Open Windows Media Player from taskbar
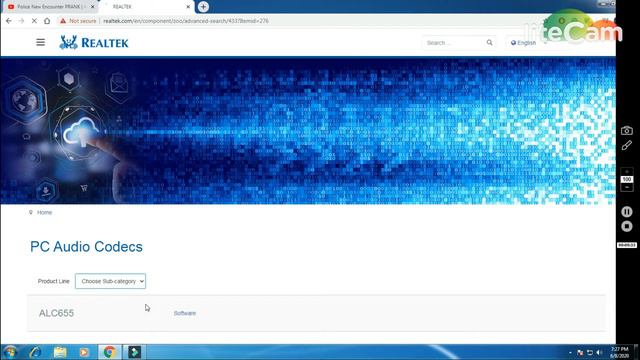Image resolution: width=640 pixels, height=360 pixels. (x=84, y=352)
